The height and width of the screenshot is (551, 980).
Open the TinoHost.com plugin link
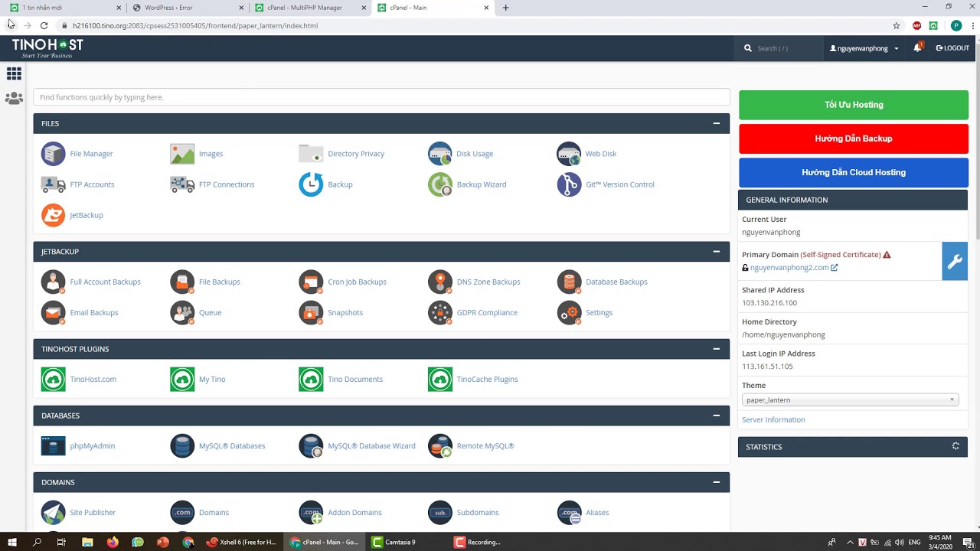pyautogui.click(x=93, y=379)
